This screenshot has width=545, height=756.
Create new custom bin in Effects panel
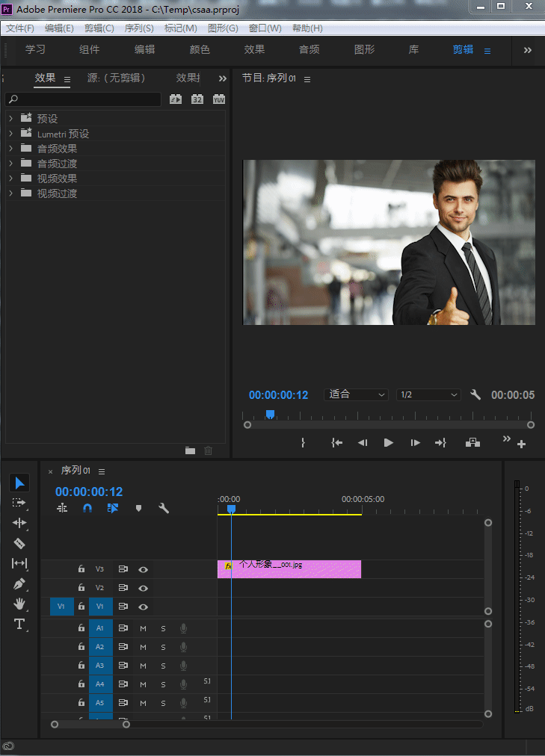[191, 450]
